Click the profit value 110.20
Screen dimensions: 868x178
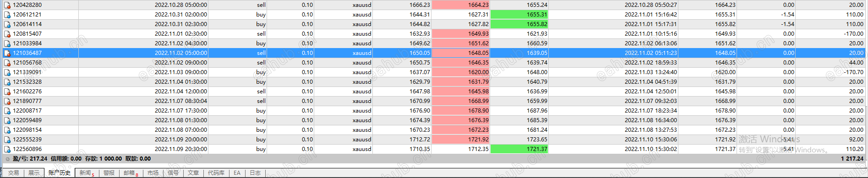point(855,149)
